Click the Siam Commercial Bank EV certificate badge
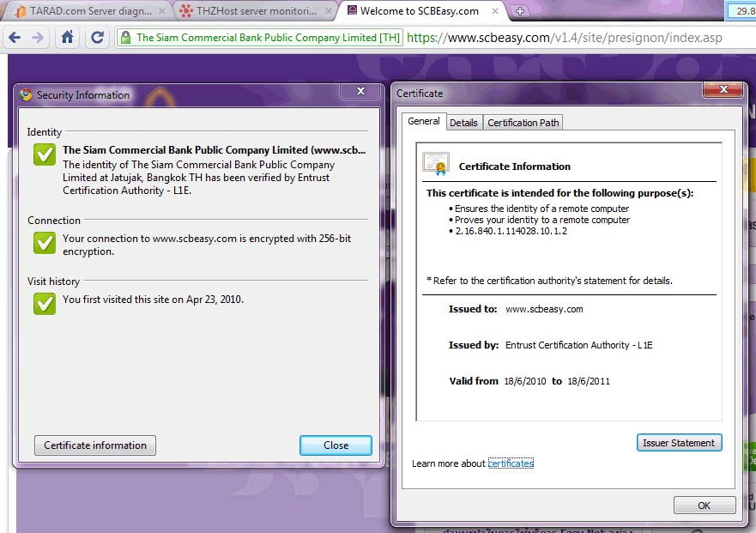 click(x=259, y=38)
